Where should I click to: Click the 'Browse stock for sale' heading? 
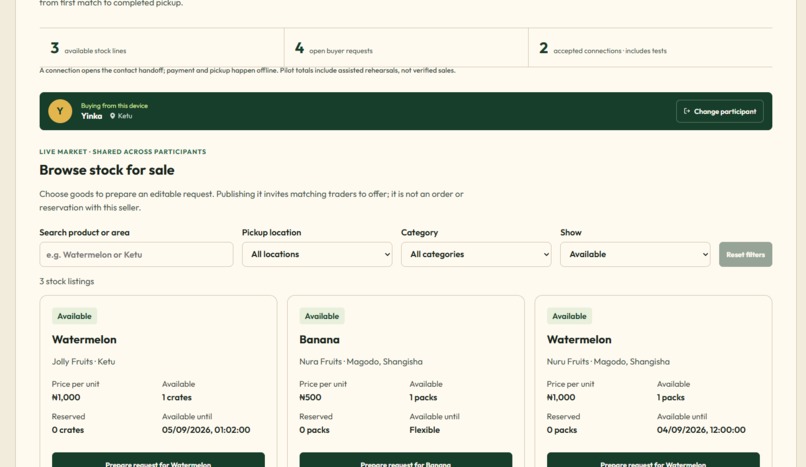coord(107,170)
